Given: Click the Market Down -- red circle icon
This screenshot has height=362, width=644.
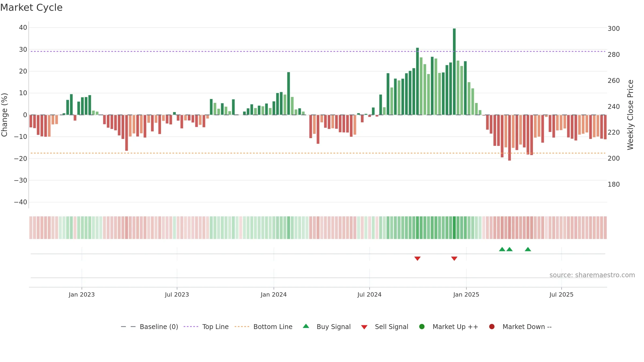Looking at the screenshot, I should click(492, 327).
